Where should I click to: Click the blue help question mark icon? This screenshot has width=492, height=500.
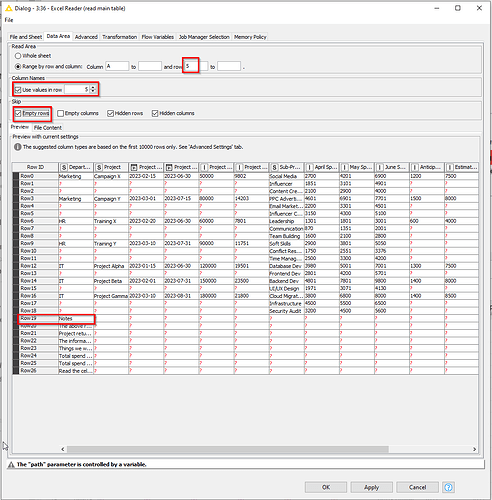[x=448, y=487]
